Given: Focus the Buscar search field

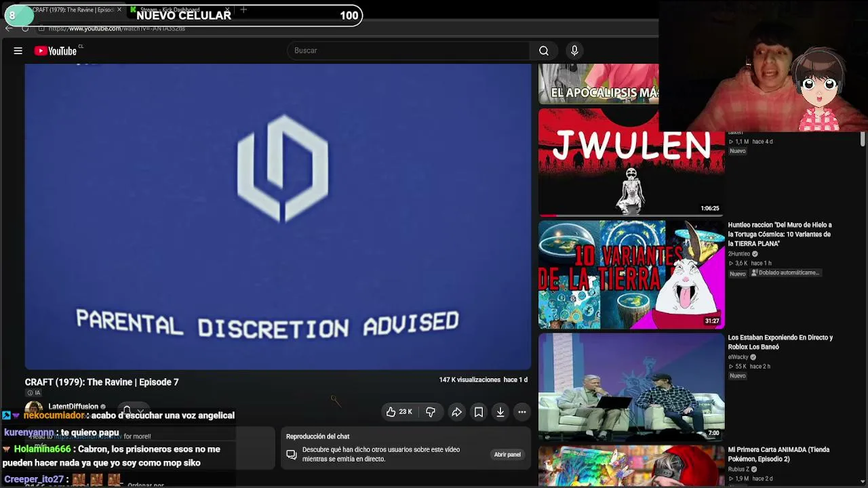Looking at the screenshot, I should [x=409, y=51].
